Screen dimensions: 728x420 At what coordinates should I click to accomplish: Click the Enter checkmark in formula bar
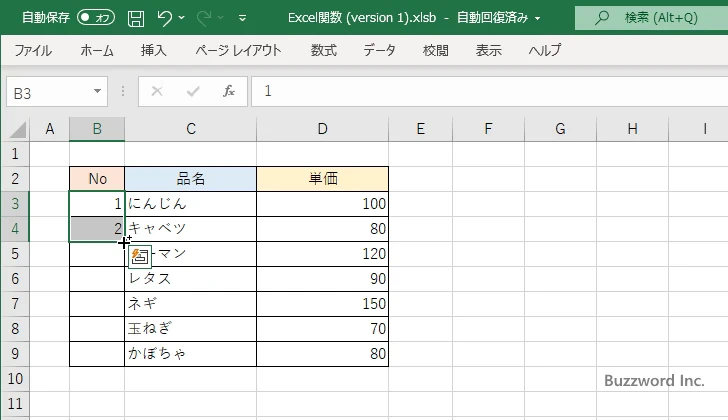coord(193,91)
